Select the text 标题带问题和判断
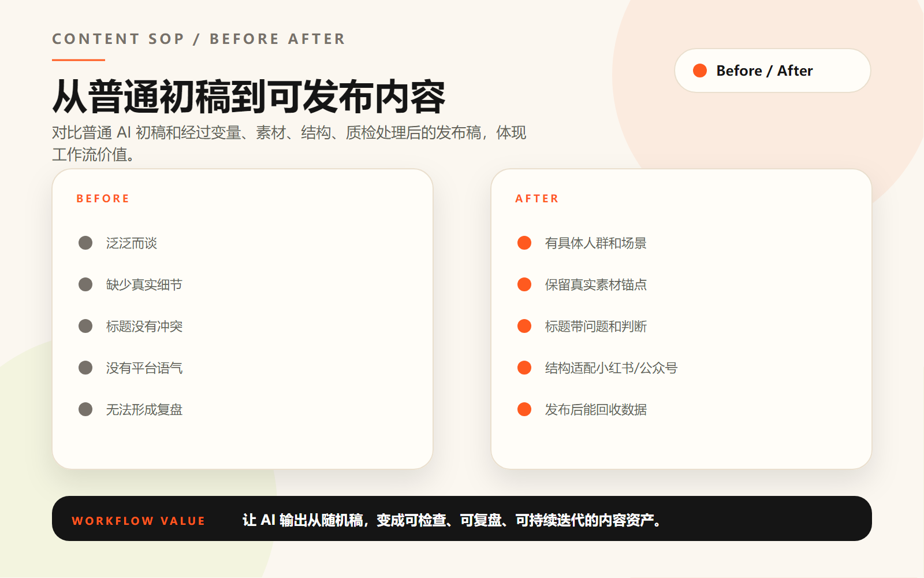The height and width of the screenshot is (578, 924). click(x=596, y=327)
